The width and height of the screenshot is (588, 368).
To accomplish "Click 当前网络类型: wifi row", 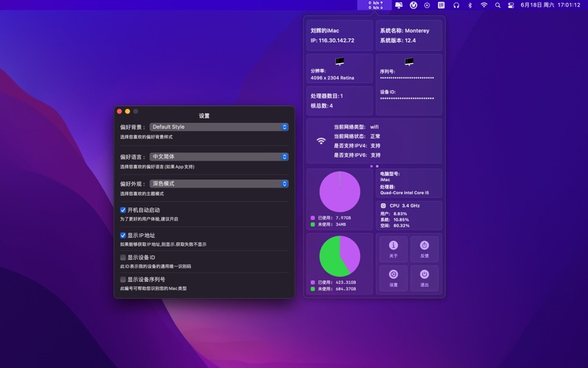I will click(x=356, y=127).
